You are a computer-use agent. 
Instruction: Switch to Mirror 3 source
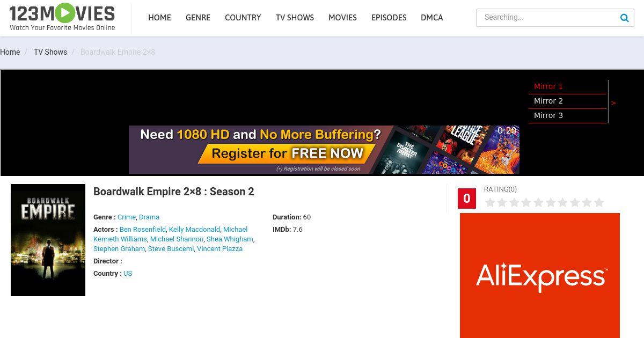[x=567, y=115]
